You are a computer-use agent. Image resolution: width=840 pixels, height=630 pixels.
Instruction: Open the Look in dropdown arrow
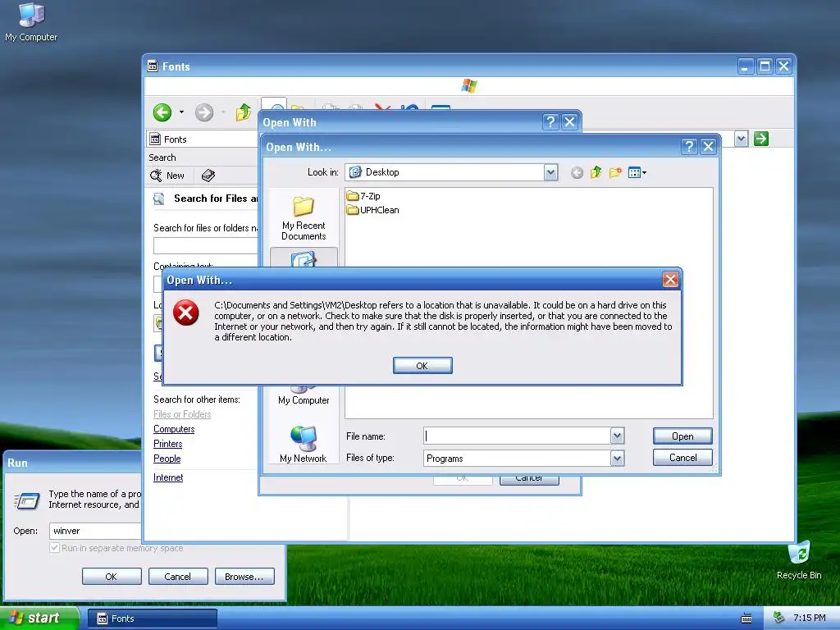[x=550, y=172]
